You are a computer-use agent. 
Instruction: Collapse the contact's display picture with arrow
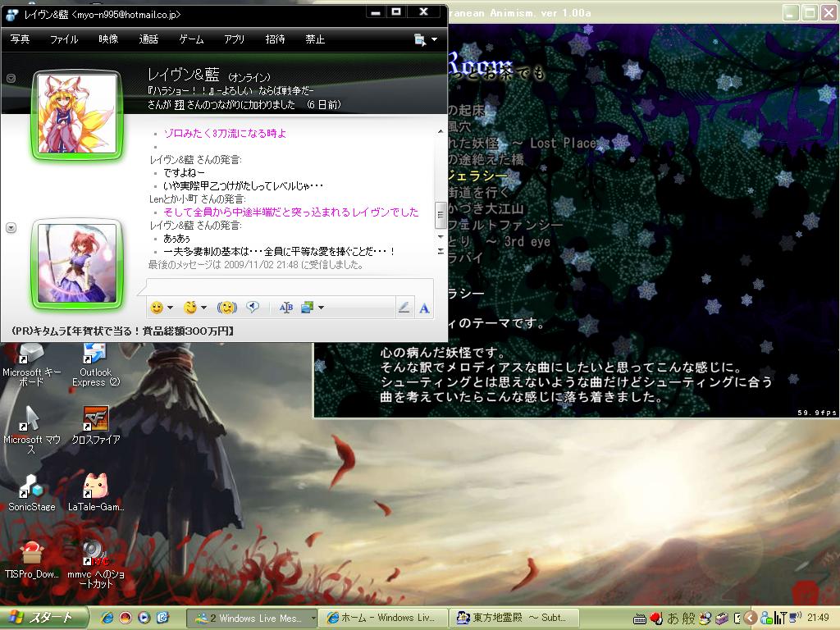click(11, 78)
